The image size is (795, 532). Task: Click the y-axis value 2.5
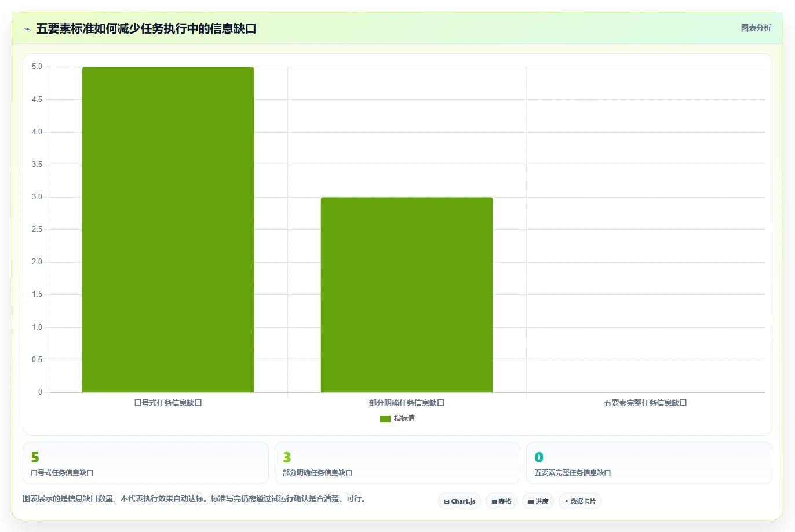click(x=37, y=229)
